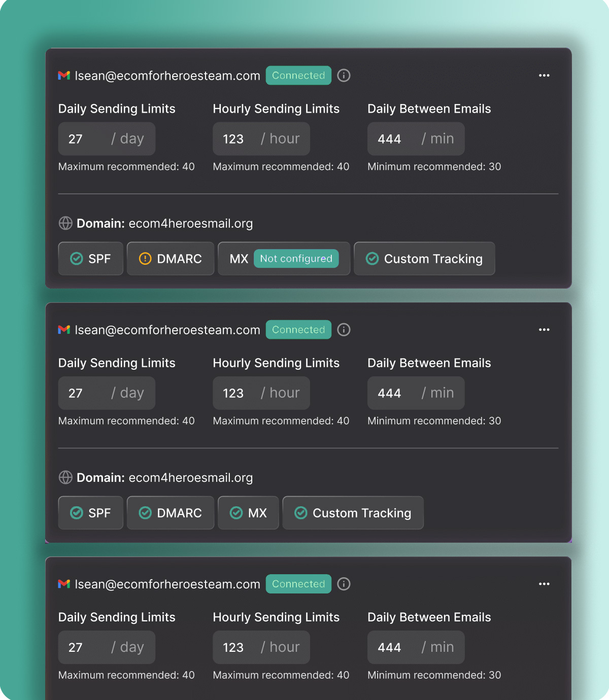Click the hourly limit field showing 123 in top card
Image resolution: width=609 pixels, height=700 pixels.
tap(261, 138)
